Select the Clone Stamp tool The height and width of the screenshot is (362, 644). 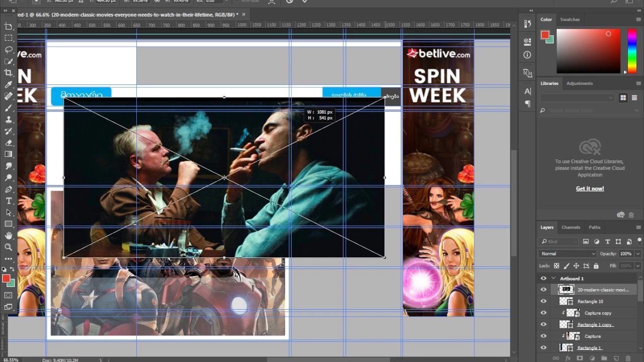tap(9, 119)
